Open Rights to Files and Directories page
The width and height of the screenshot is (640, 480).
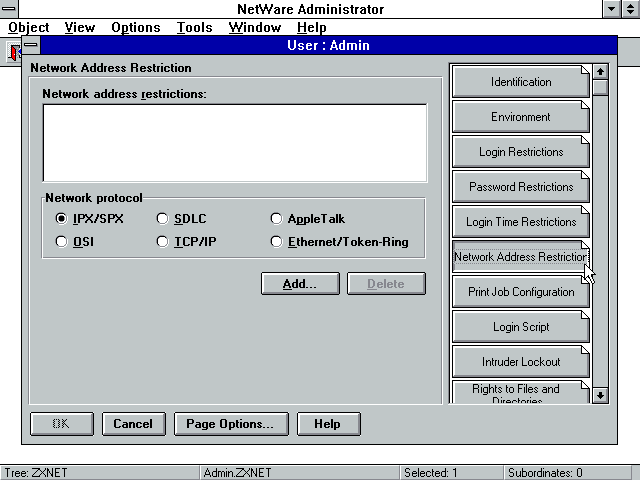521,393
